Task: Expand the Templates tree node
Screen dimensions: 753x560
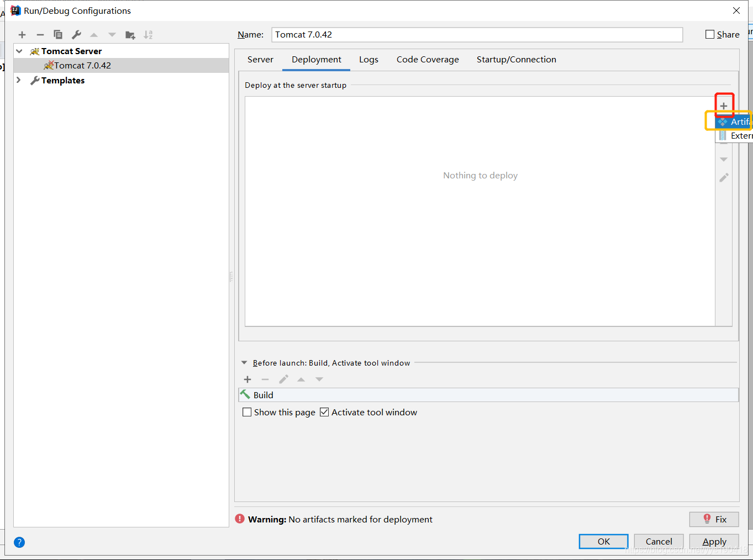Action: pos(19,80)
